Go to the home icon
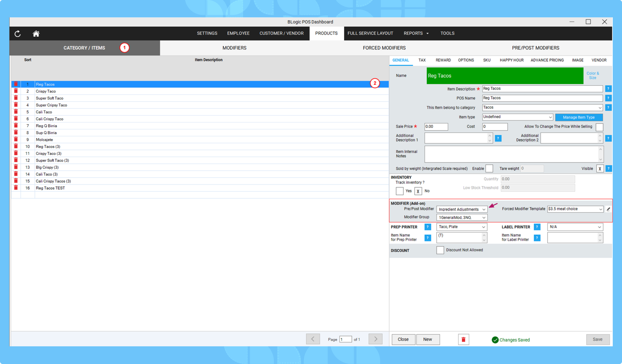Image resolution: width=622 pixels, height=364 pixels. pyautogui.click(x=36, y=34)
